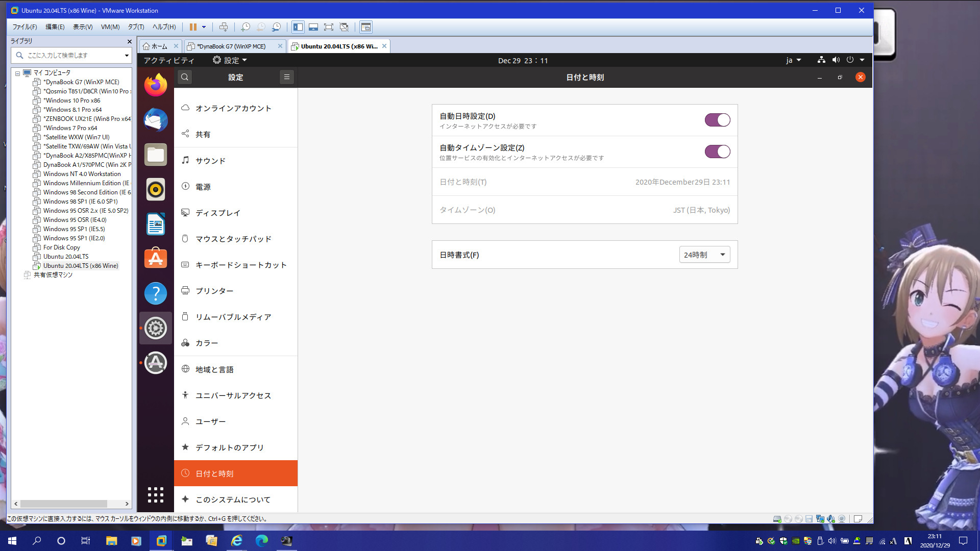Image resolution: width=980 pixels, height=551 pixels.
Task: Open Ubuntu Software from the dock
Action: 156,259
